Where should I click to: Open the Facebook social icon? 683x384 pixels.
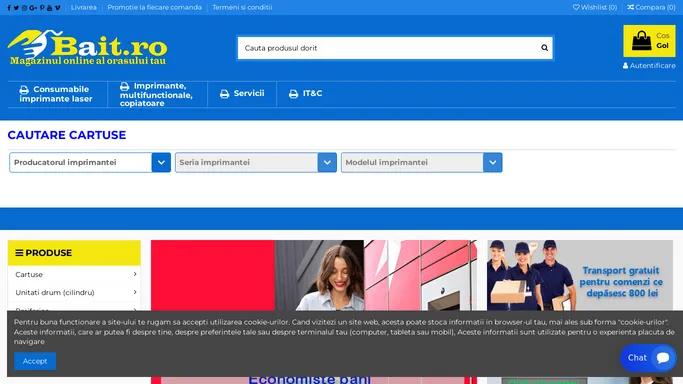point(9,7)
